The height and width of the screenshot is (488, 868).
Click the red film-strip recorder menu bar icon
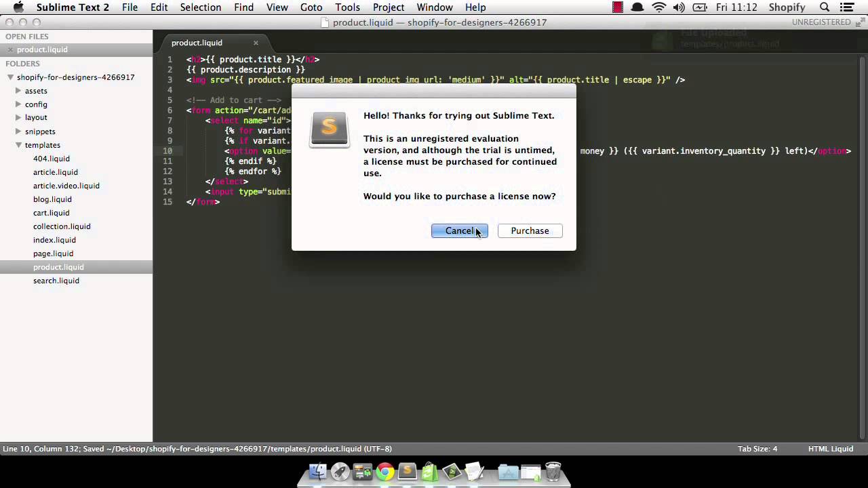[x=618, y=7]
